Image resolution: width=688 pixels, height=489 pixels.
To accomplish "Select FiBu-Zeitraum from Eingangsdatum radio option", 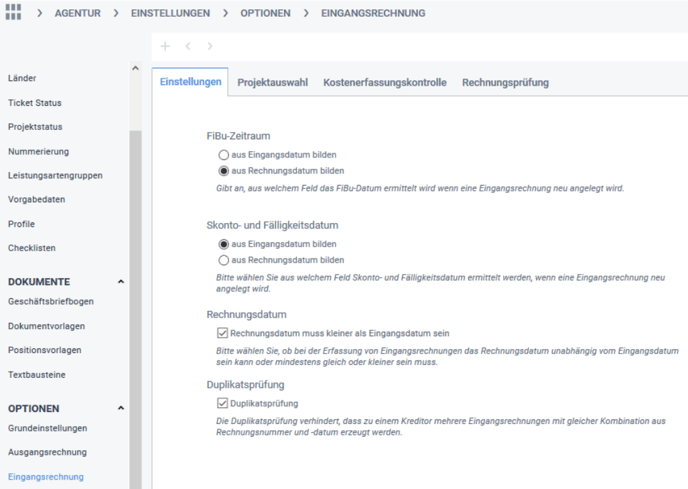I will 223,155.
